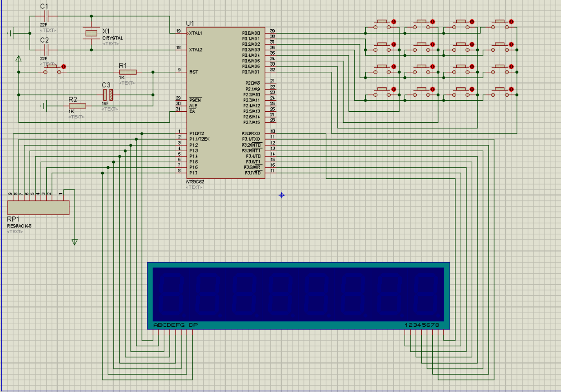
Task: Click pin number 28 on U1
Action: click(273, 120)
